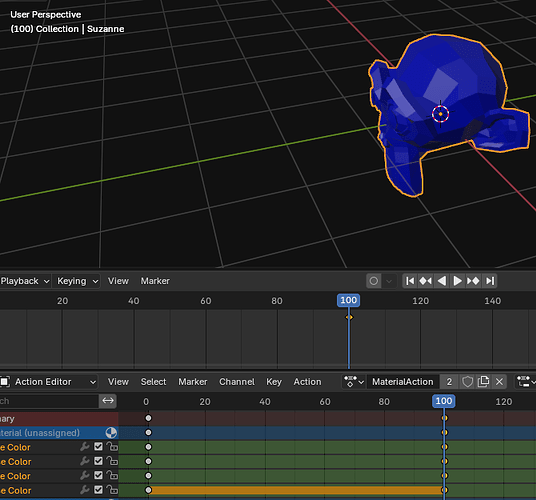Uncheck the checkbox on the third Color channel
Screen dimensions: 536x500
pos(98,475)
